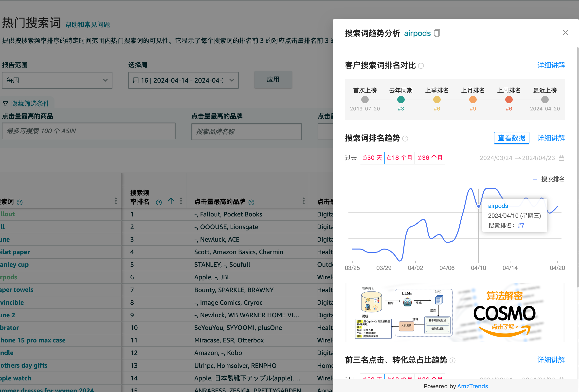
Task: Open the calendar icon for trend date range
Action: pyautogui.click(x=561, y=158)
